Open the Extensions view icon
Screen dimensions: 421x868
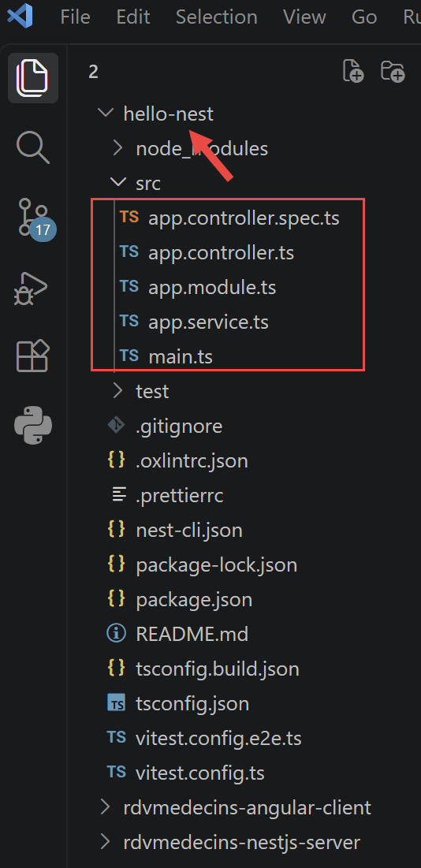32,356
